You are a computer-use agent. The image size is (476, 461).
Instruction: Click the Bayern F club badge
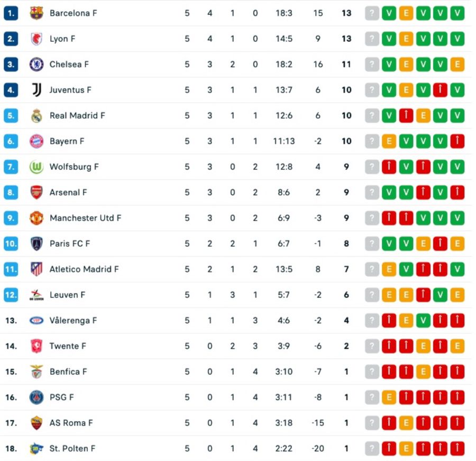click(36, 141)
